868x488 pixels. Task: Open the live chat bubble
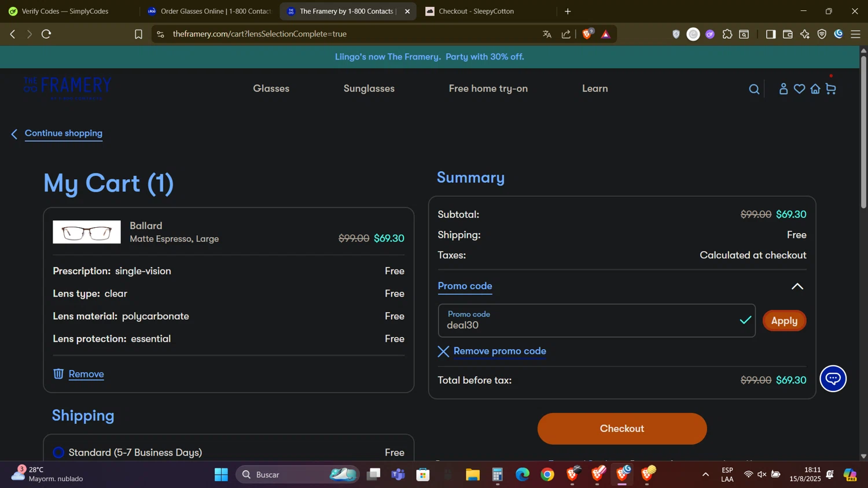pyautogui.click(x=833, y=379)
